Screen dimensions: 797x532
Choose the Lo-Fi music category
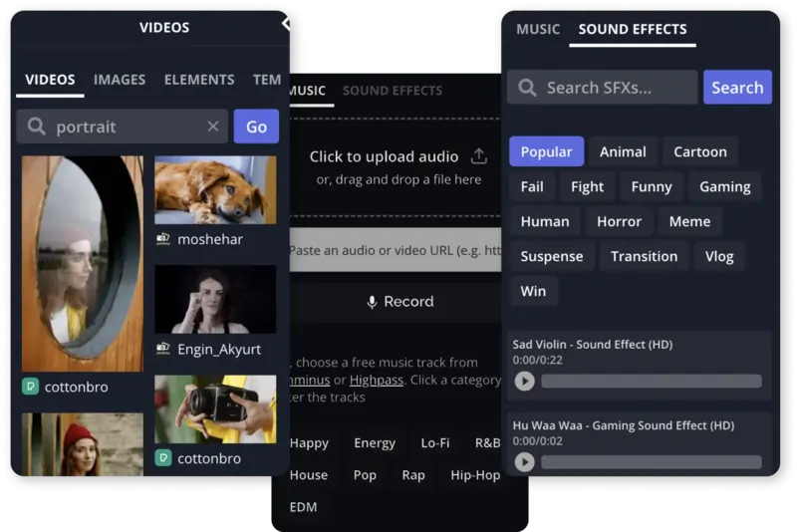[435, 442]
